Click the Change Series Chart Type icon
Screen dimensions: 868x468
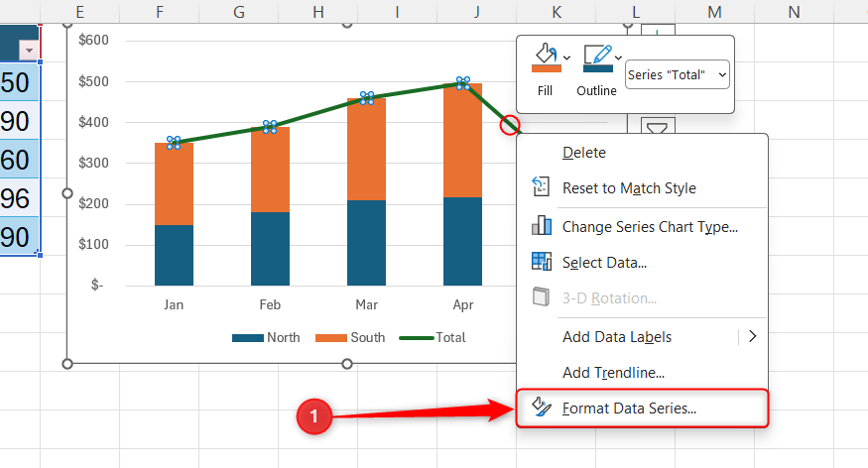tap(541, 226)
